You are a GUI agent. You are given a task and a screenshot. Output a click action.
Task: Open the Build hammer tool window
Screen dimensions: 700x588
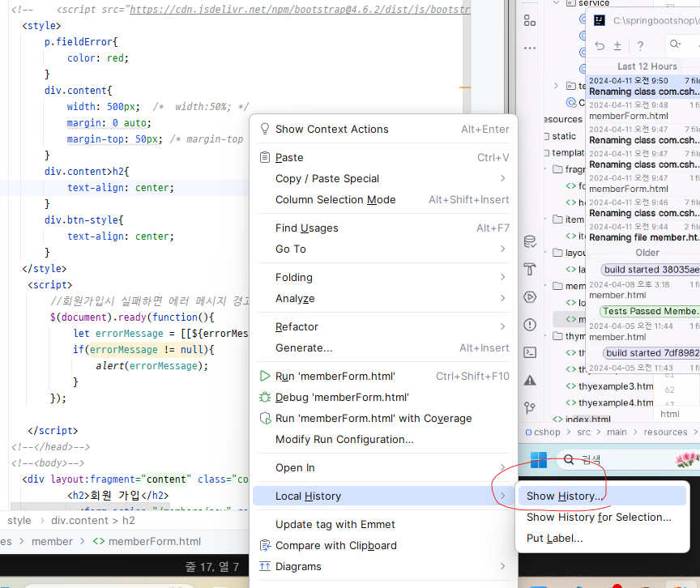point(530,270)
